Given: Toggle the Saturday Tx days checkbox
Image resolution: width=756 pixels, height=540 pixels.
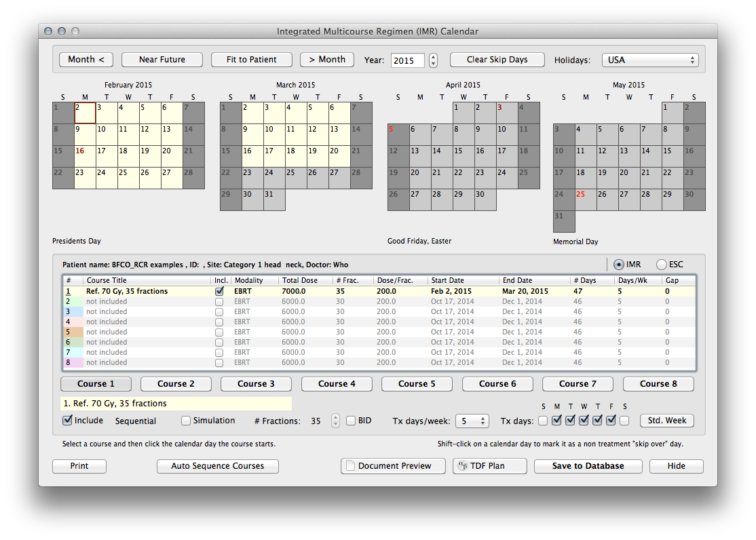Looking at the screenshot, I should (624, 421).
